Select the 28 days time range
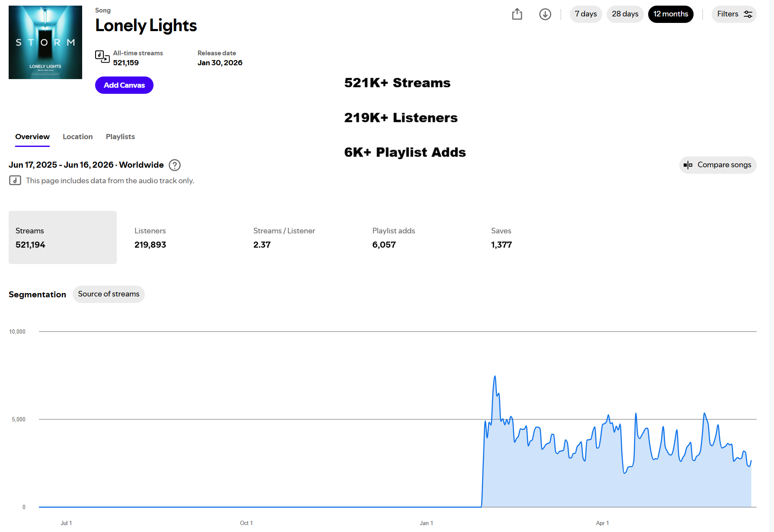The width and height of the screenshot is (774, 532). tap(625, 14)
